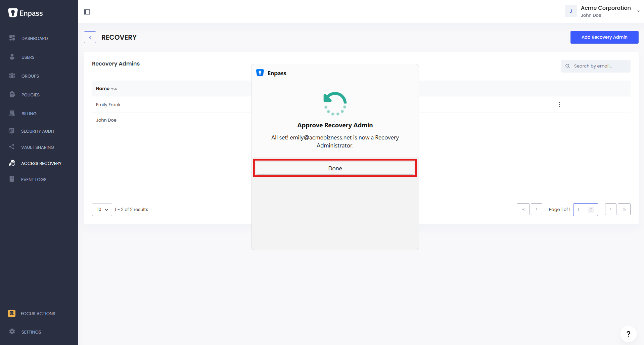Click the search magnifier icon
The height and width of the screenshot is (345, 644).
point(567,66)
